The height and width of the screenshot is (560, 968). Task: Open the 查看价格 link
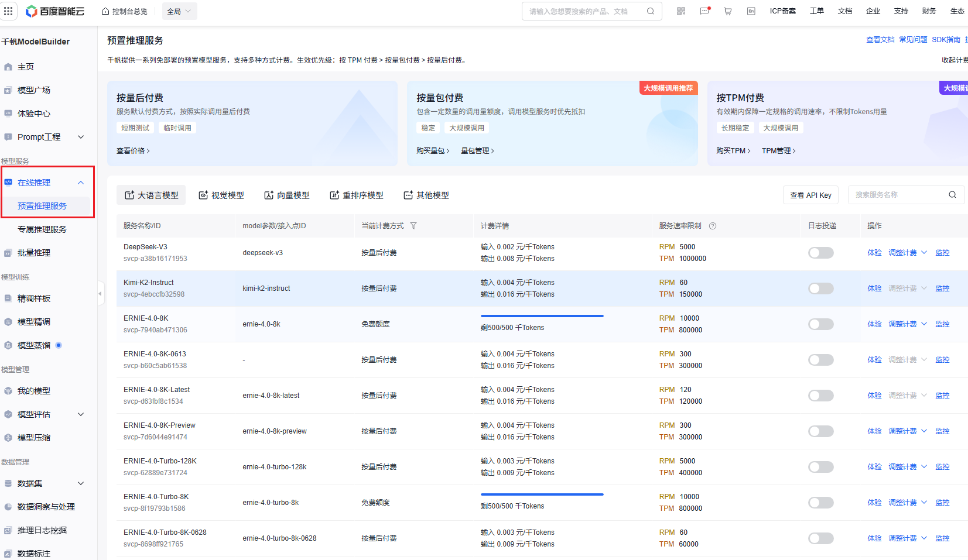point(133,151)
